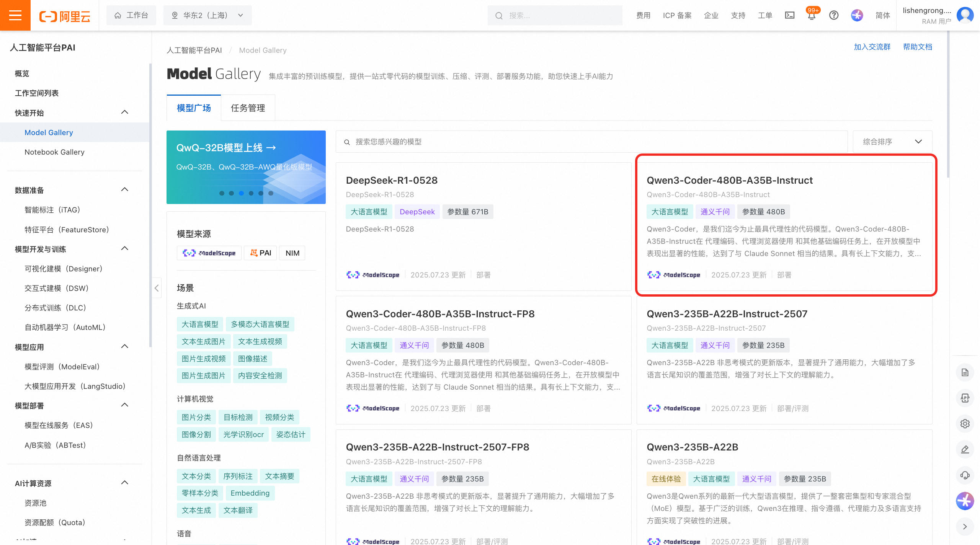
Task: Click the customer service headset icon
Action: click(965, 475)
